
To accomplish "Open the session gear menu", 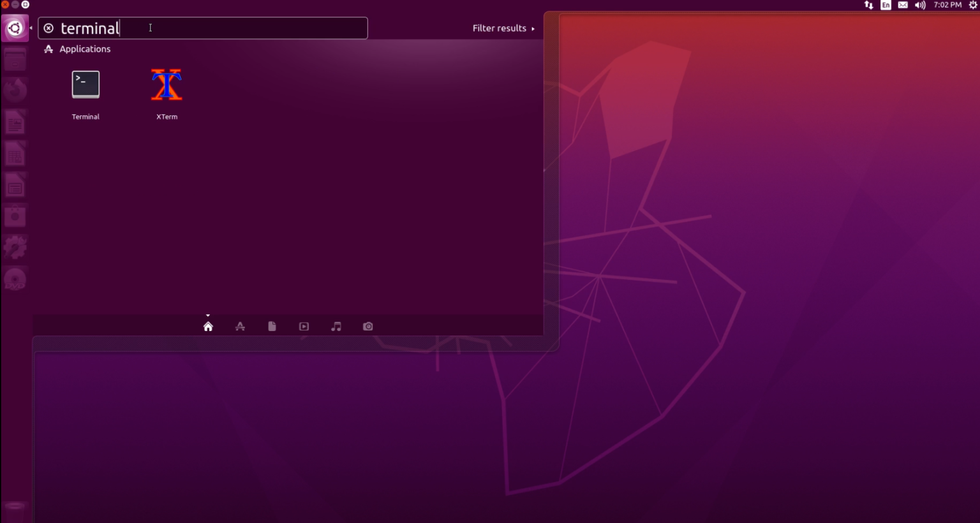I will [x=974, y=4].
